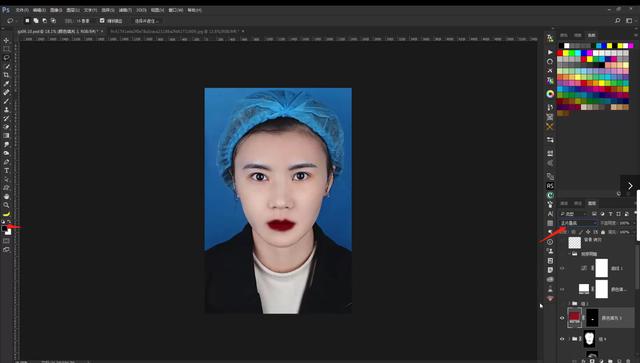Open the workspace switcher icon
This screenshot has width=640, height=363.
629,20
